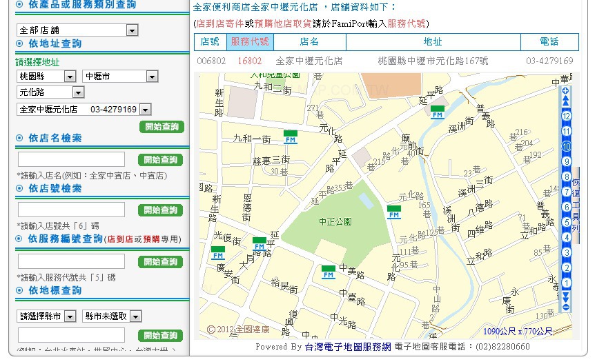
Task: Set map zoom to level 11
Action: pos(566,131)
